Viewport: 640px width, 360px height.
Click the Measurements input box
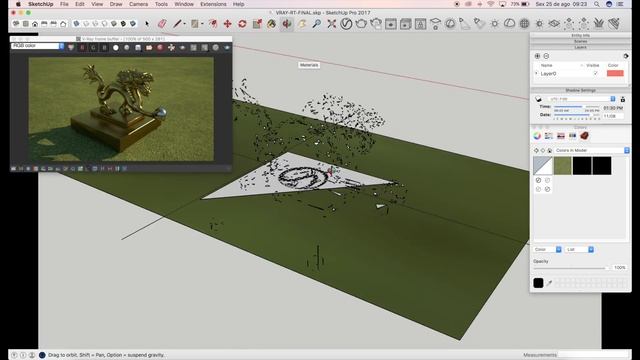point(594,355)
